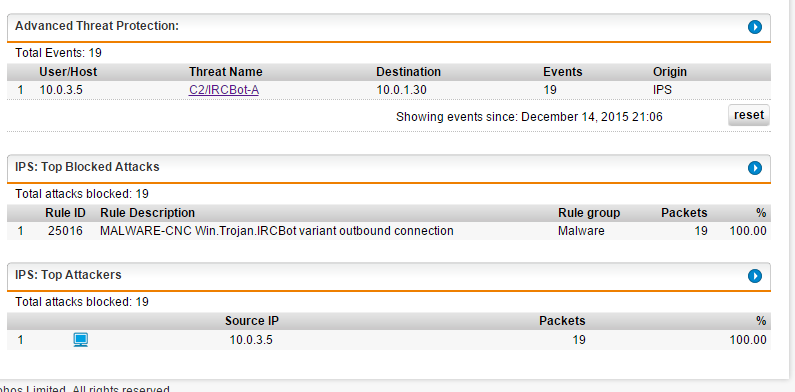Select the User/Host column header
The image size is (795, 392).
pos(68,72)
